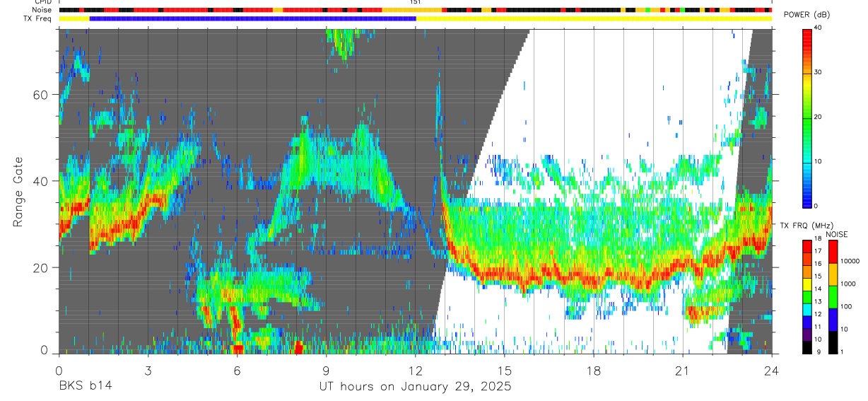Click the '15' tick on the UT hours axis
This screenshot has height=401, width=868.
[505, 371]
